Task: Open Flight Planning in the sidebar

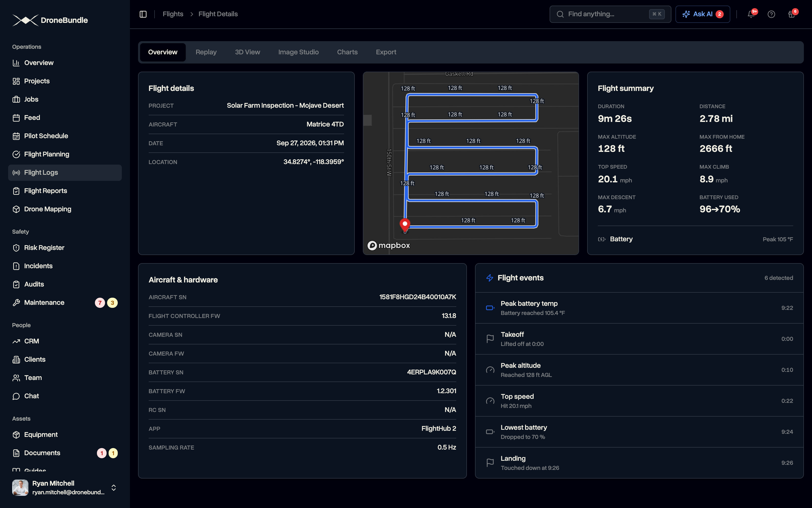Action: (x=65, y=154)
